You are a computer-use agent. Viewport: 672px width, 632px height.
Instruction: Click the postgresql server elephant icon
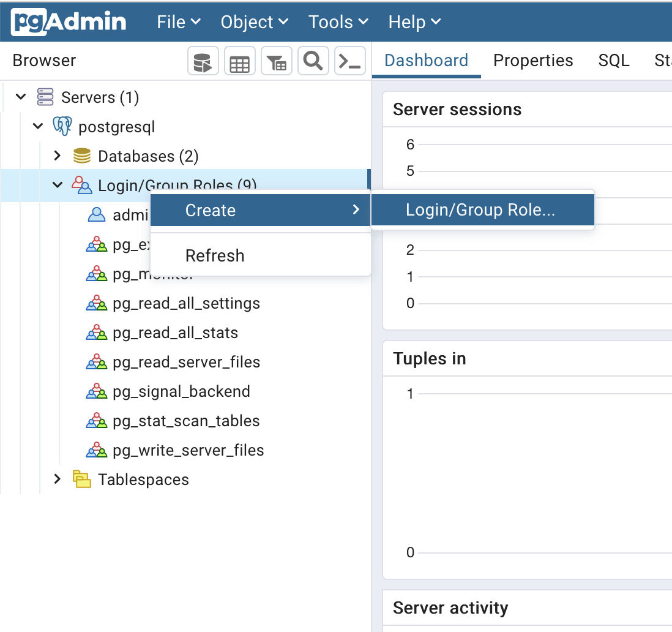click(62, 127)
